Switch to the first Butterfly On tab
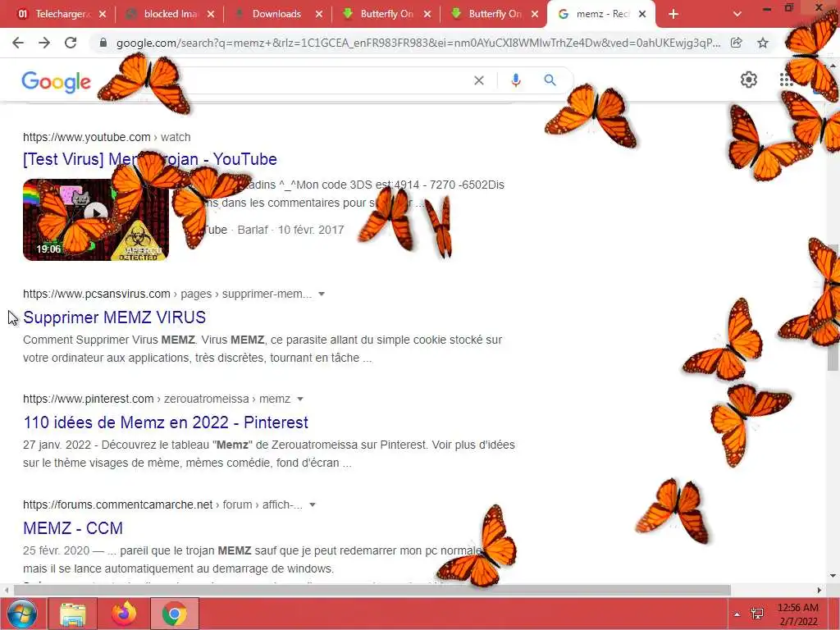Screen dimensions: 840x630 (x=379, y=15)
